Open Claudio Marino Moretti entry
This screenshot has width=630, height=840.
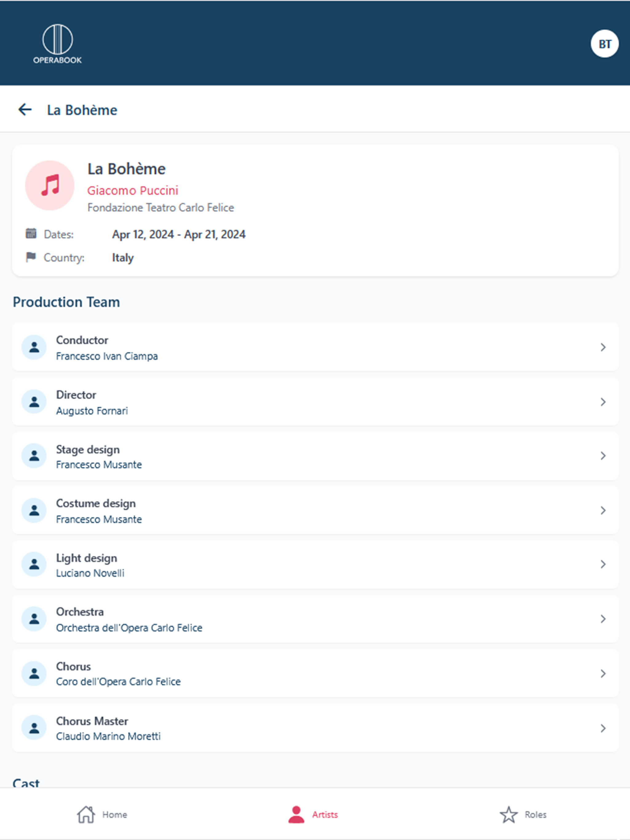(x=315, y=728)
